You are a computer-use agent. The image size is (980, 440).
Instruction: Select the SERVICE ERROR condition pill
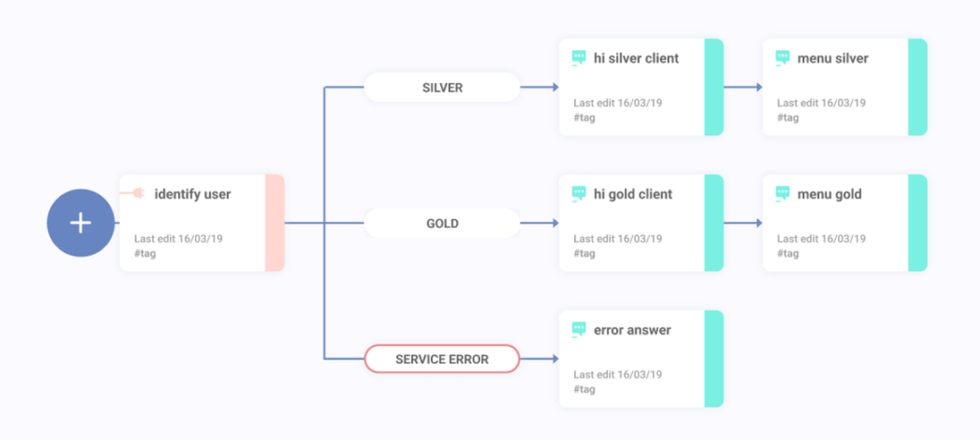point(442,360)
